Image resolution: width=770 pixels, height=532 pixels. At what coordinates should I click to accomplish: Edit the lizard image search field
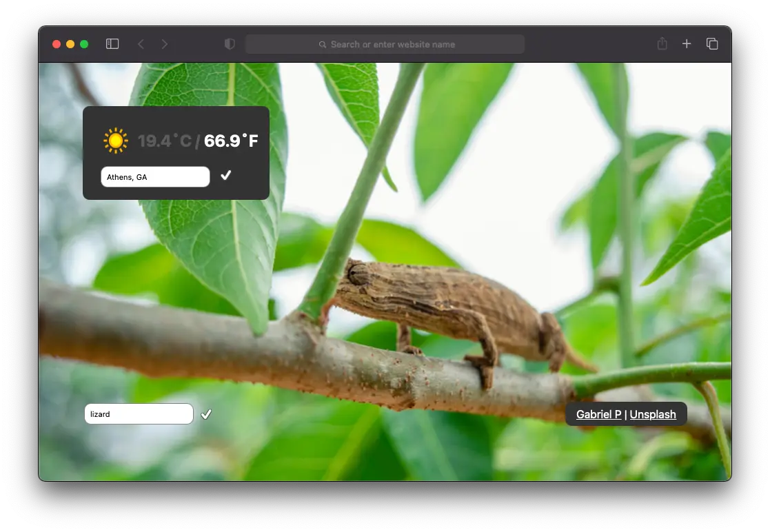(x=139, y=413)
